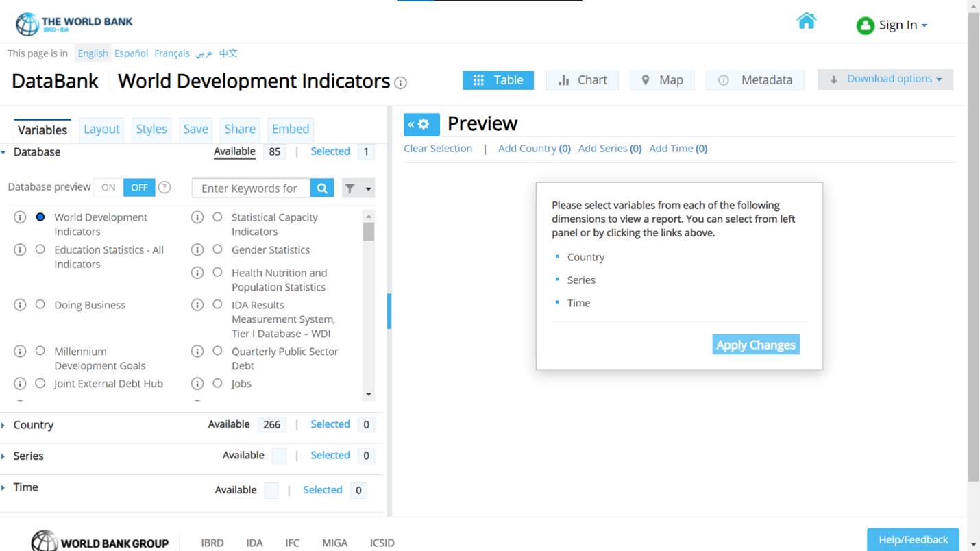Expand the Time section

coord(25,487)
